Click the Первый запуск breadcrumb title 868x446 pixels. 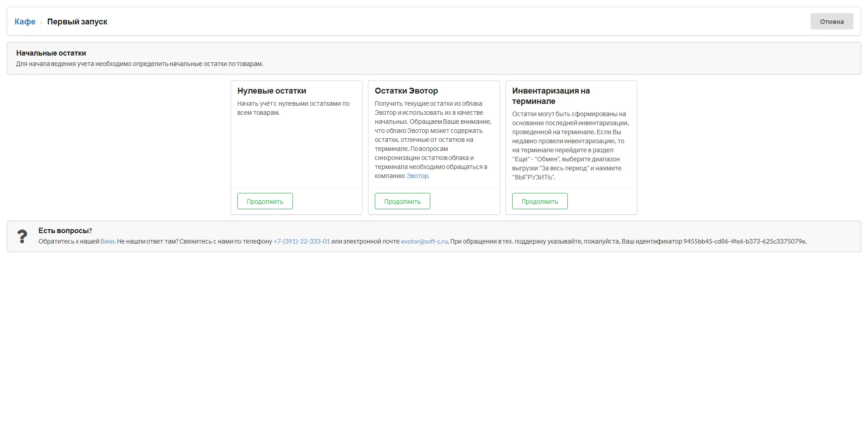[77, 22]
